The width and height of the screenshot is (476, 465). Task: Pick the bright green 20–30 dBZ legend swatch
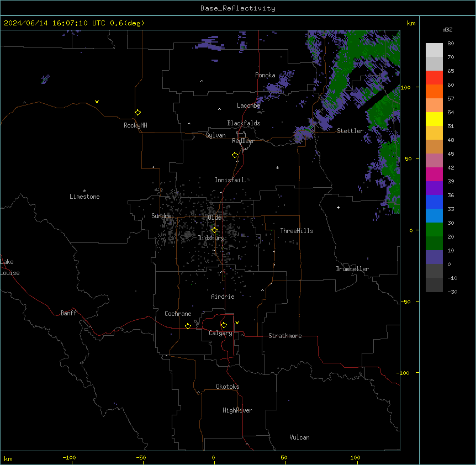434,230
